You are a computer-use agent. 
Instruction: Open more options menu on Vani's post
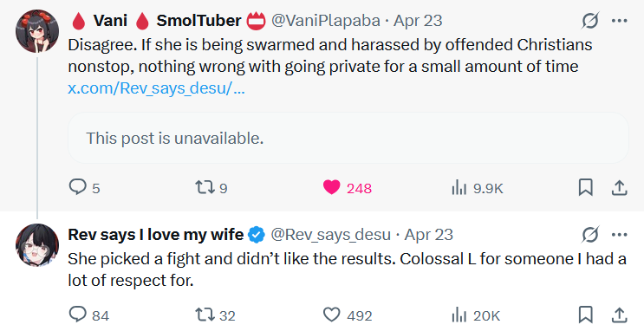[620, 21]
